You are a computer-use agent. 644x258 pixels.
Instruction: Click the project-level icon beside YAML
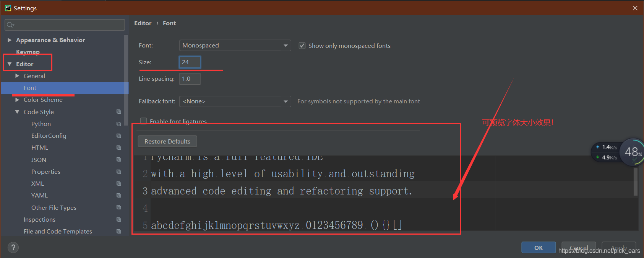(x=118, y=195)
